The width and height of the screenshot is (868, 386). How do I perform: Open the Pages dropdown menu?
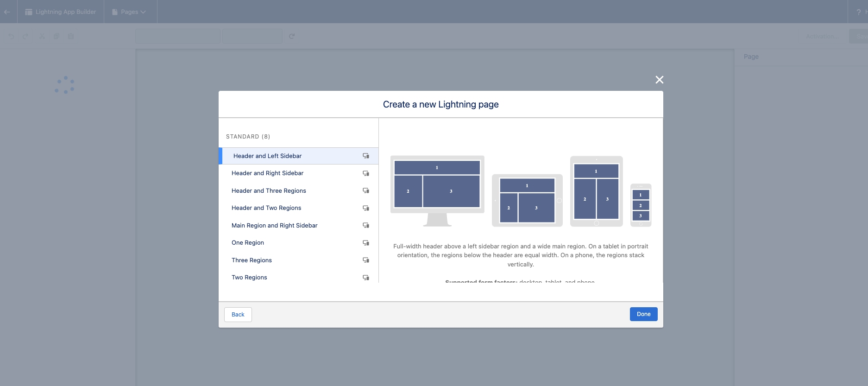click(x=129, y=12)
